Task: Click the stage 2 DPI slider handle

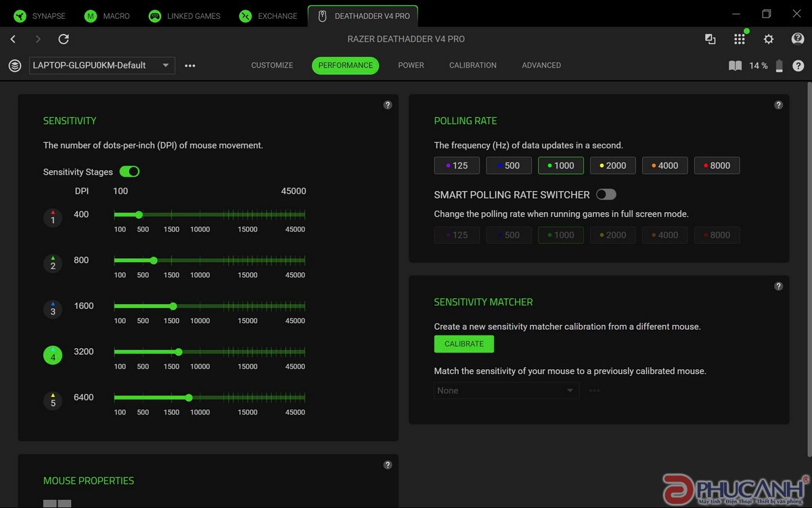Action: (154, 260)
